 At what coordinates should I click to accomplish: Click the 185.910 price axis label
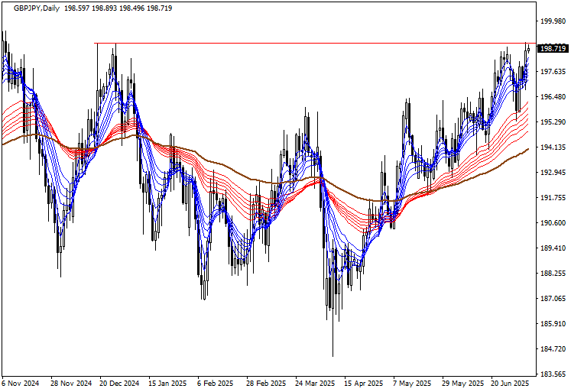(553, 323)
